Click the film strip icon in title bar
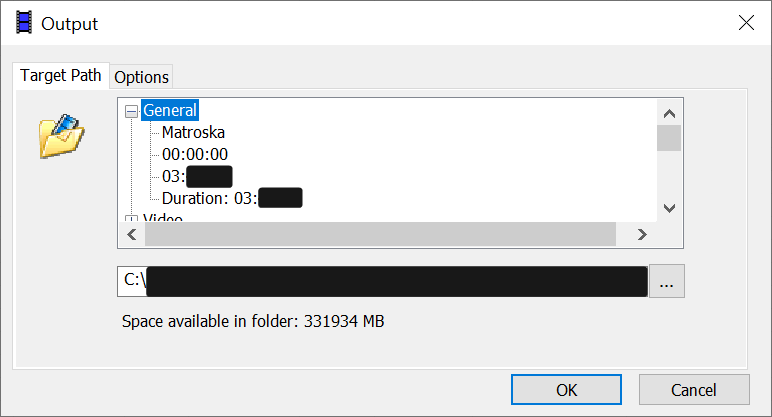This screenshot has width=772, height=417. coord(24,22)
